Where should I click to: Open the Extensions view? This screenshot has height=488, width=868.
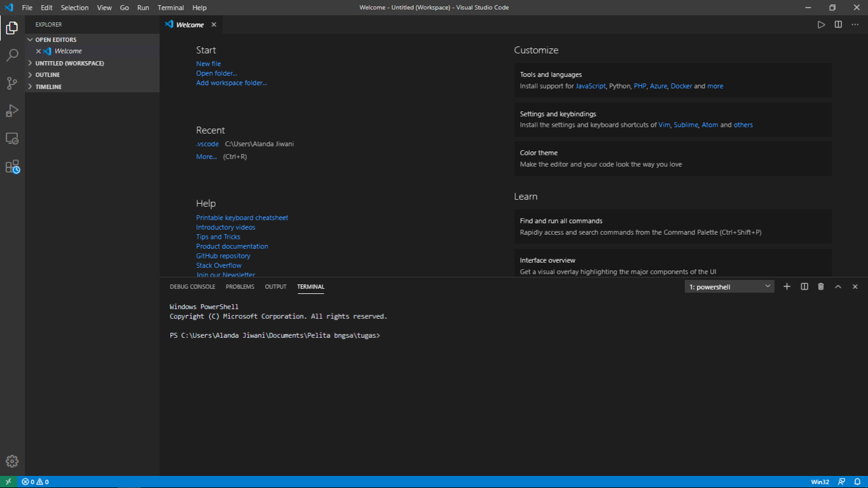[12, 167]
